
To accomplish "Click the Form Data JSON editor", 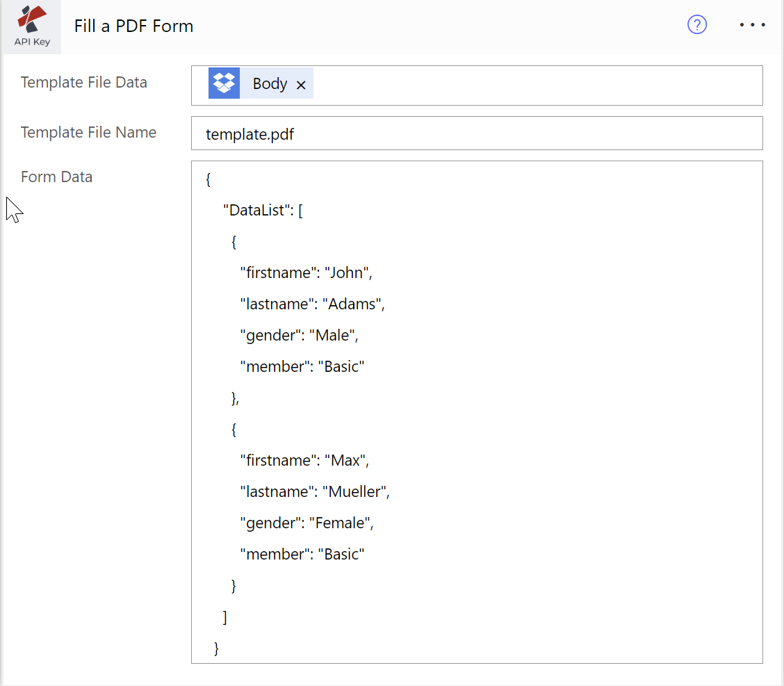I will pos(477,410).
